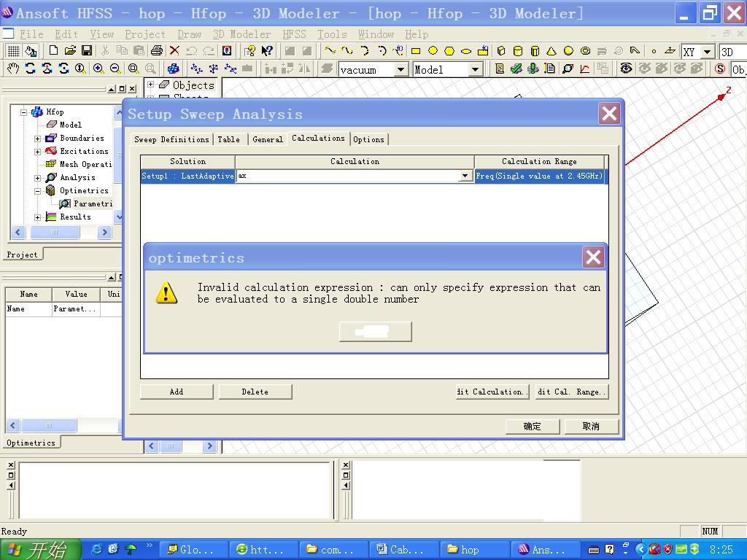Viewport: 747px width, 560px height.
Task: Expand the Results tree node
Action: point(38,217)
